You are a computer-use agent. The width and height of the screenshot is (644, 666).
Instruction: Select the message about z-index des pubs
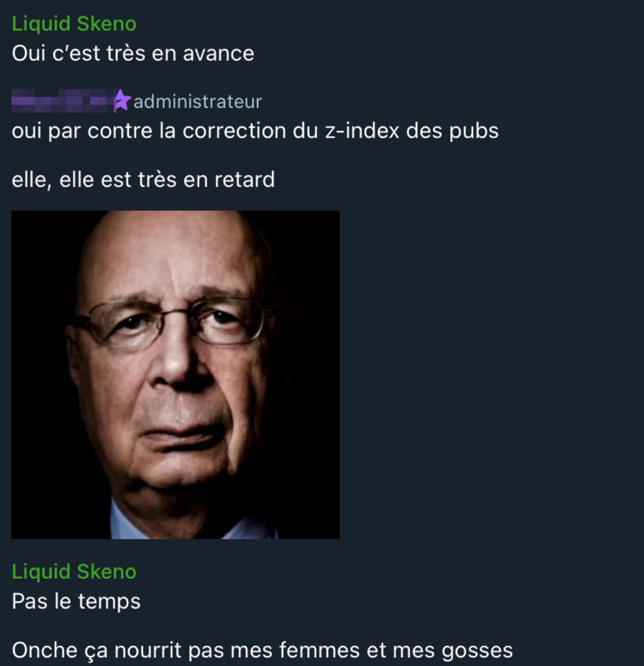(255, 131)
